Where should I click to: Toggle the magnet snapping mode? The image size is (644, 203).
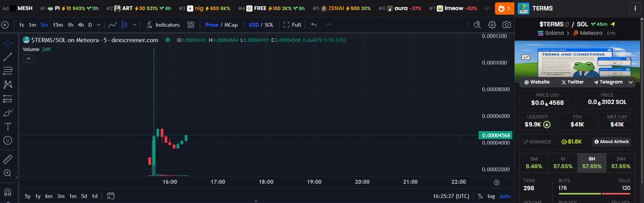8,192
